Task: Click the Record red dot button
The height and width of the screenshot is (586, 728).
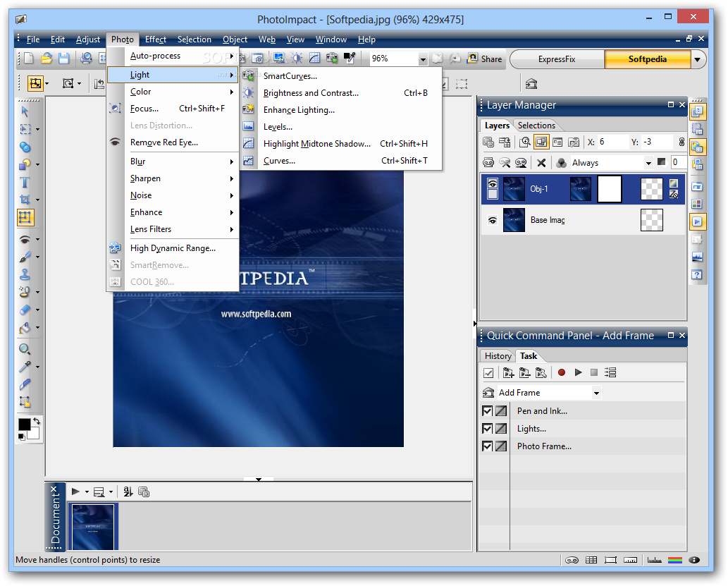Action: coord(561,372)
